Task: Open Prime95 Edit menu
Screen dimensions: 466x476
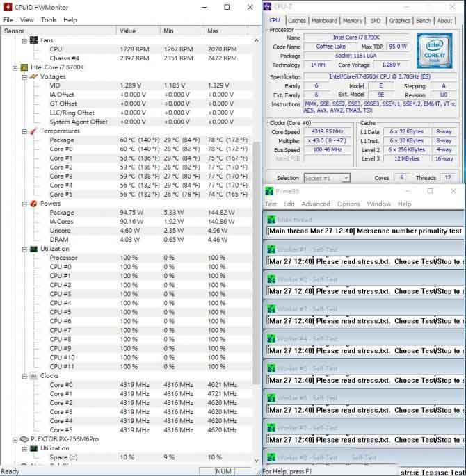Action: coord(289,204)
